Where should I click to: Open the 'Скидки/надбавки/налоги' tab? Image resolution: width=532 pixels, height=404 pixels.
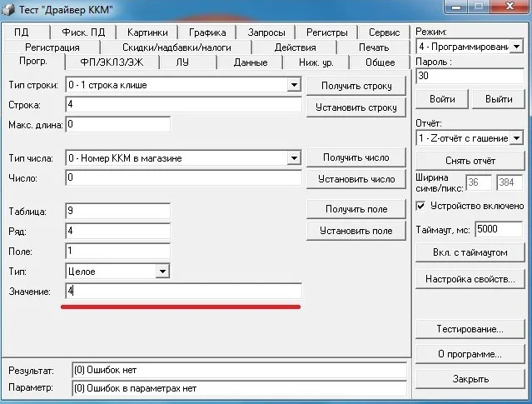coord(177,47)
